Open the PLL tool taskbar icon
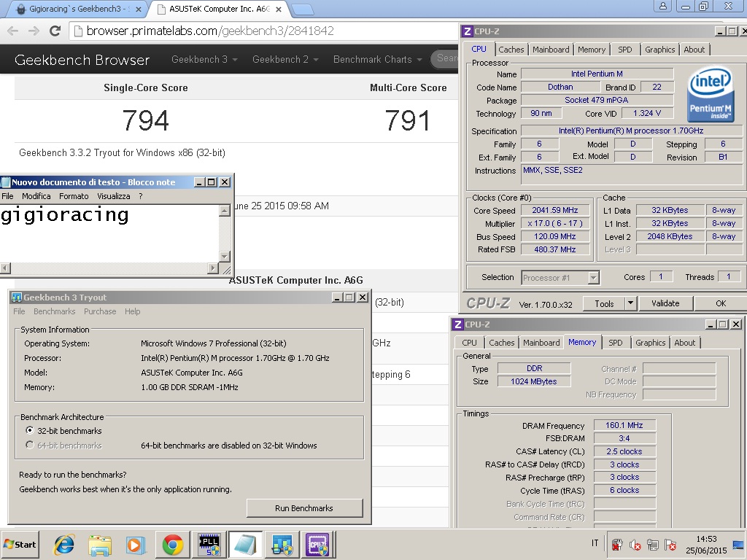Screen dimensions: 747x560 (x=209, y=545)
